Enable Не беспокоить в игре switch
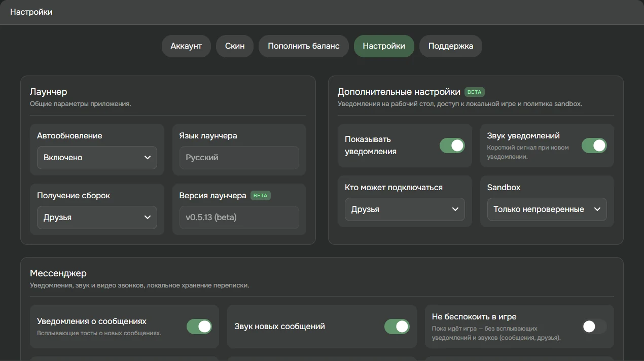Screen dimensions: 644x361 [x=594, y=327]
